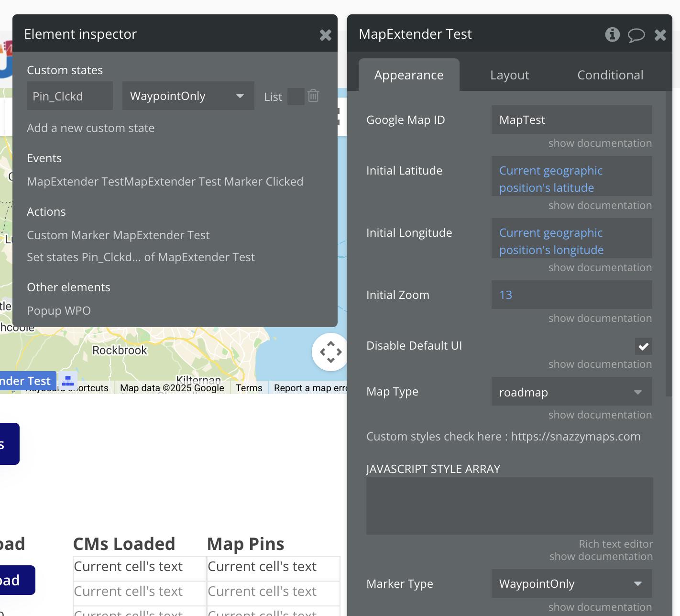Screen dimensions: 680x616
Task: Show documentation for JavaScript Style Array
Action: tap(601, 557)
